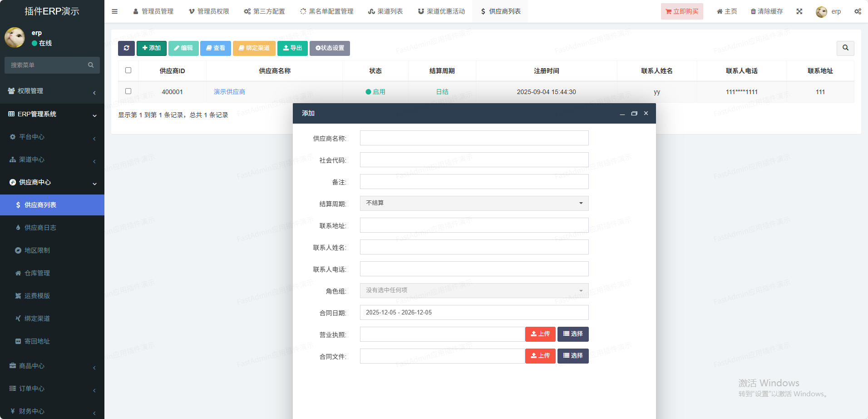Click the 合同日期 date range field
The height and width of the screenshot is (419, 868).
tap(474, 313)
